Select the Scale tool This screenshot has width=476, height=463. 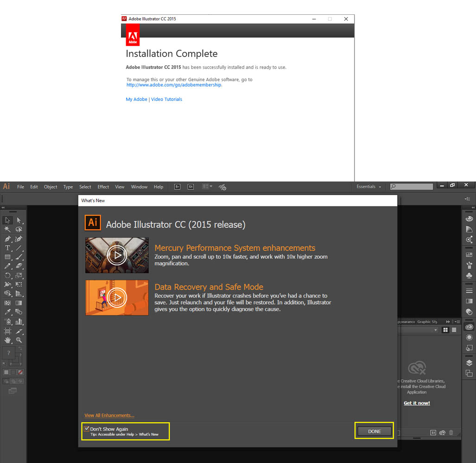[19, 275]
